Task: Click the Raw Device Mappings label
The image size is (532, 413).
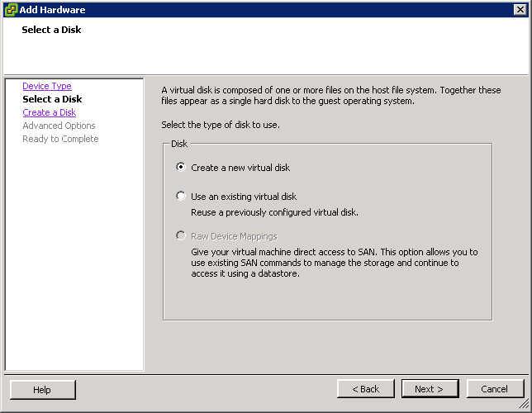Action: (234, 236)
